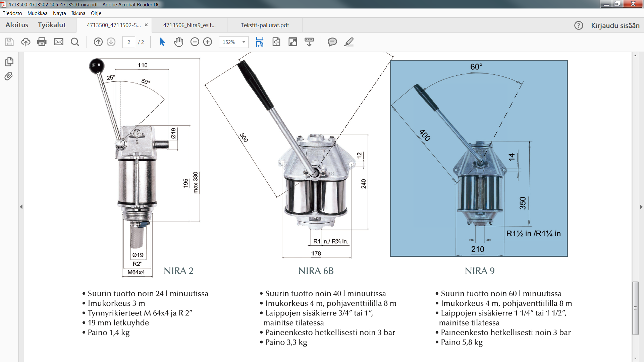Go to previous page arrow
The height and width of the screenshot is (362, 644).
click(x=98, y=42)
